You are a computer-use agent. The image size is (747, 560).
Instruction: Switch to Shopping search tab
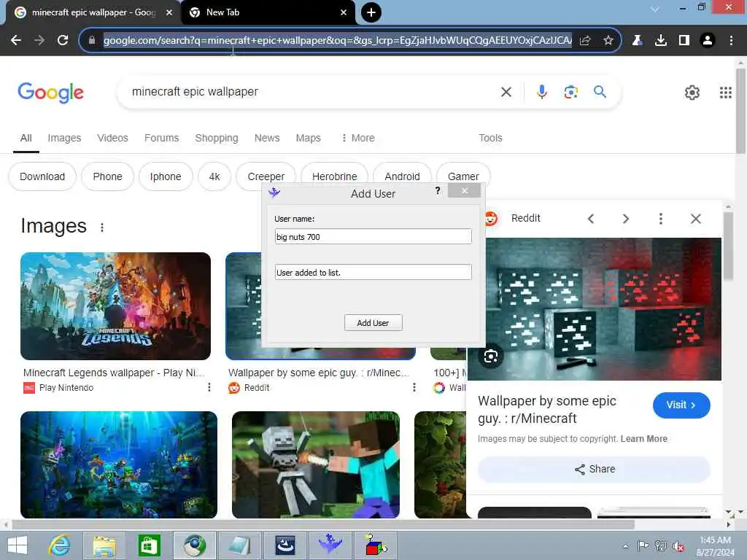coord(216,138)
